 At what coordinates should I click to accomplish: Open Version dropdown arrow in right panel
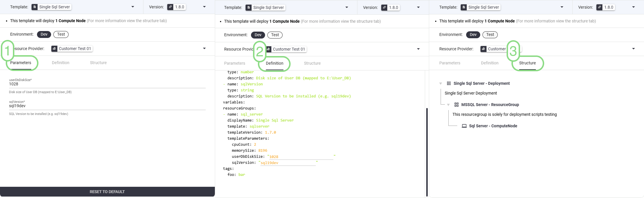coord(633,7)
